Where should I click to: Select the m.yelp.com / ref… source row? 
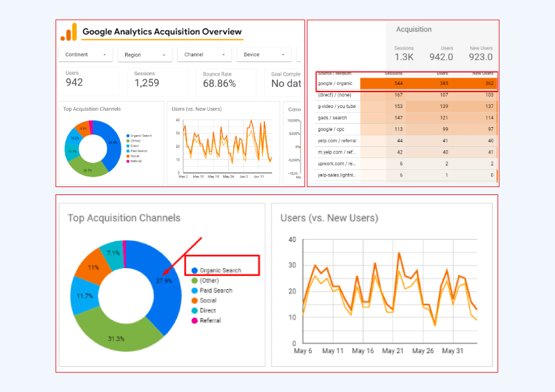click(406, 152)
